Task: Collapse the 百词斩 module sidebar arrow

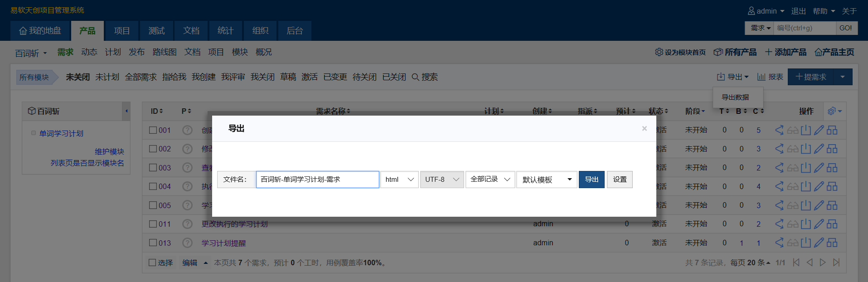Action: tap(126, 111)
